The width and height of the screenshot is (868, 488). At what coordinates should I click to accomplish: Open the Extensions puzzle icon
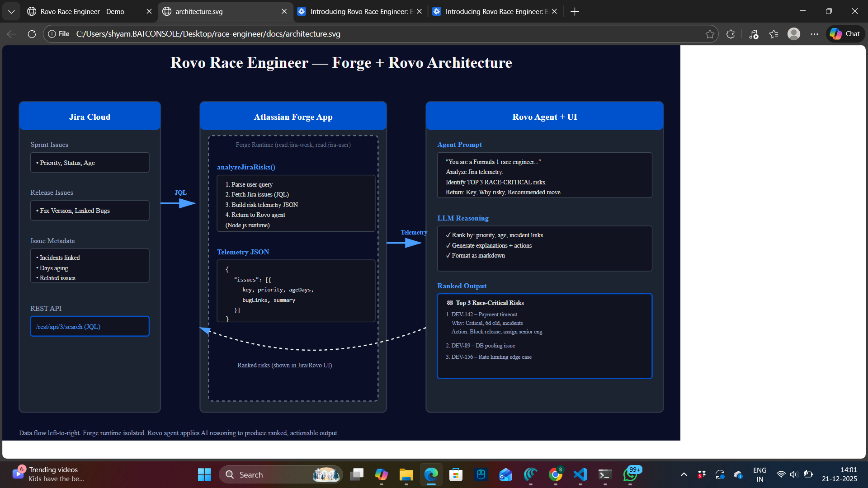[731, 34]
